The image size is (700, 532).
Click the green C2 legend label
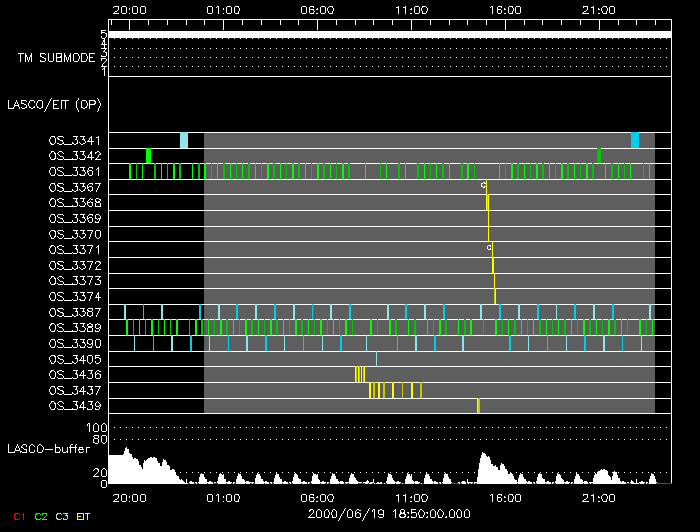tap(41, 515)
